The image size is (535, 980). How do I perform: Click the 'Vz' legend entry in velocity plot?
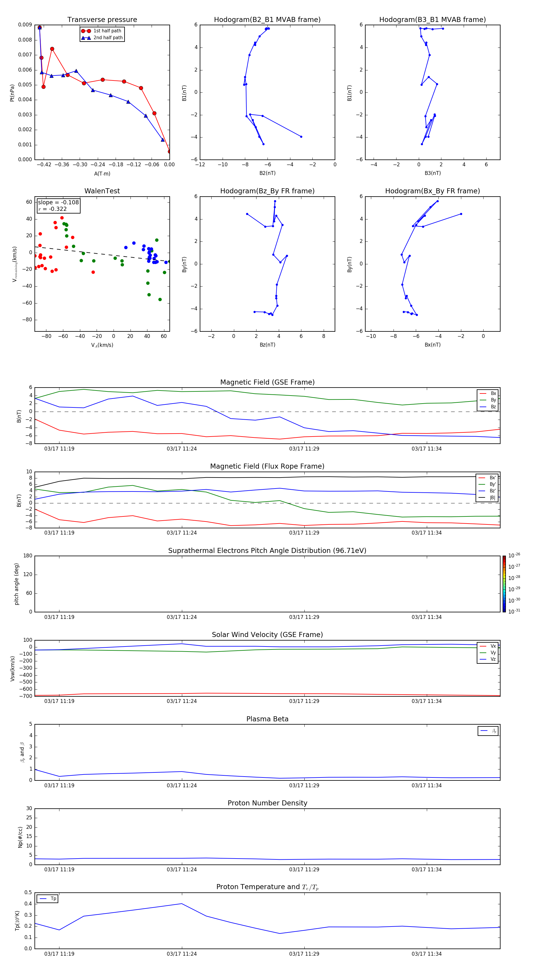coord(488,659)
